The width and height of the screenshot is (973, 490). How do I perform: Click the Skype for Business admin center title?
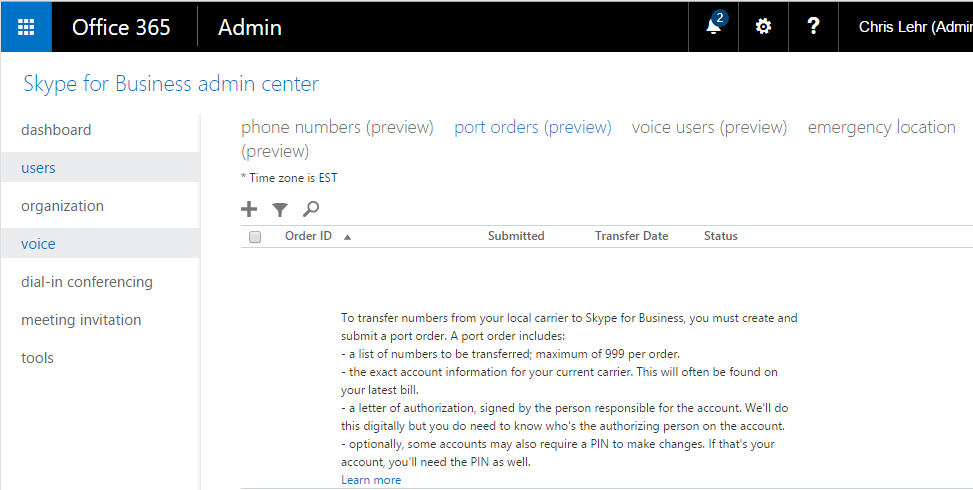171,84
